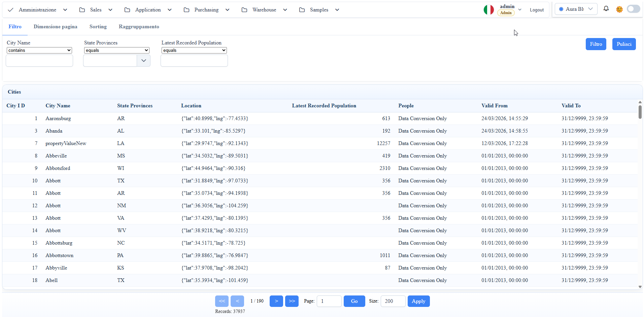The width and height of the screenshot is (644, 317).
Task: Expand the Amministrazione menu chevron
Action: click(x=65, y=10)
